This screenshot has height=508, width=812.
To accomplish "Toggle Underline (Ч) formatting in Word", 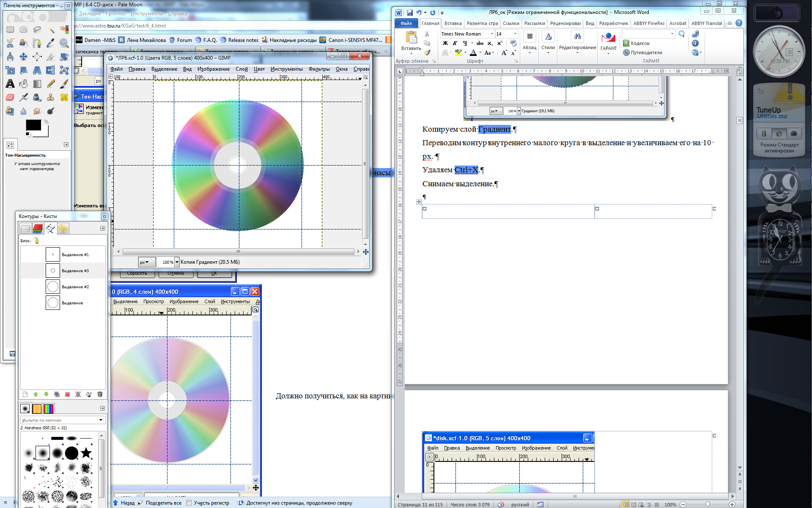I will click(x=465, y=43).
